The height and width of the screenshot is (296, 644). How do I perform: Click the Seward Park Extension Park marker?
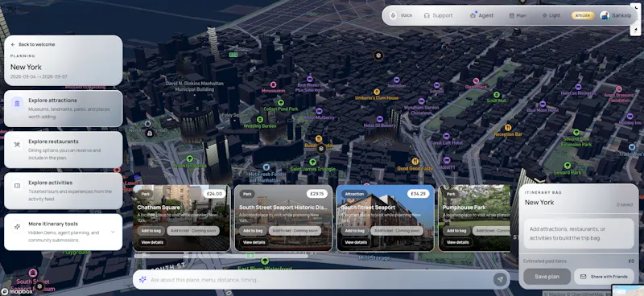pyautogui.click(x=576, y=133)
